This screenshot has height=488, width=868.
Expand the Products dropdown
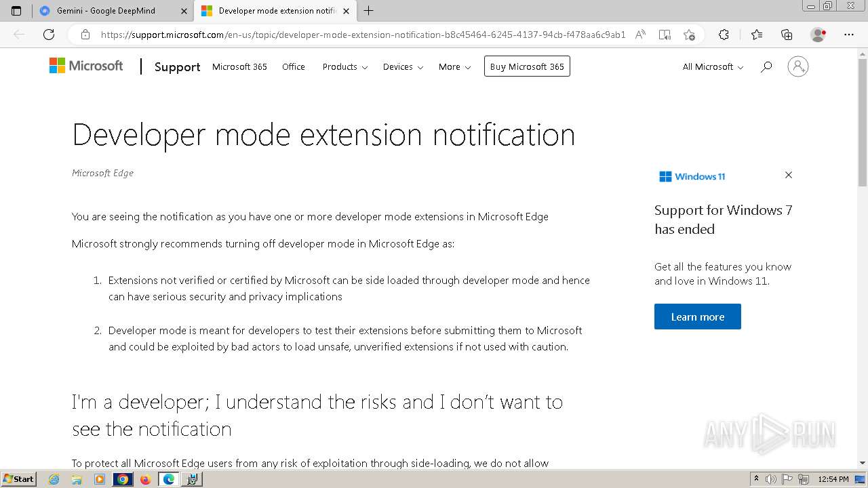point(345,66)
